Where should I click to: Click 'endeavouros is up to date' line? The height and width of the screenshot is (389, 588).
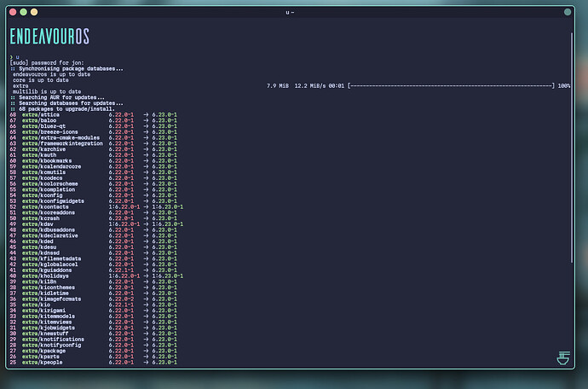[51, 74]
